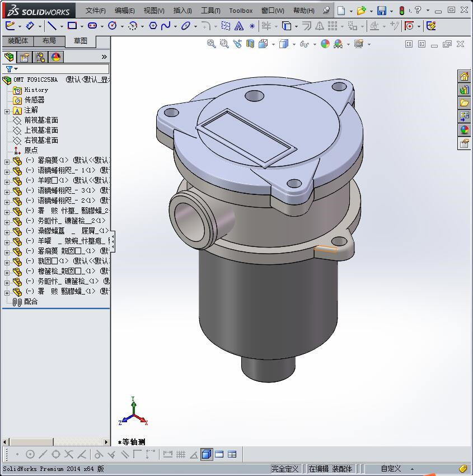Expand the first component node <1>
Image resolution: width=473 pixels, height=476 pixels.
pos(7,162)
